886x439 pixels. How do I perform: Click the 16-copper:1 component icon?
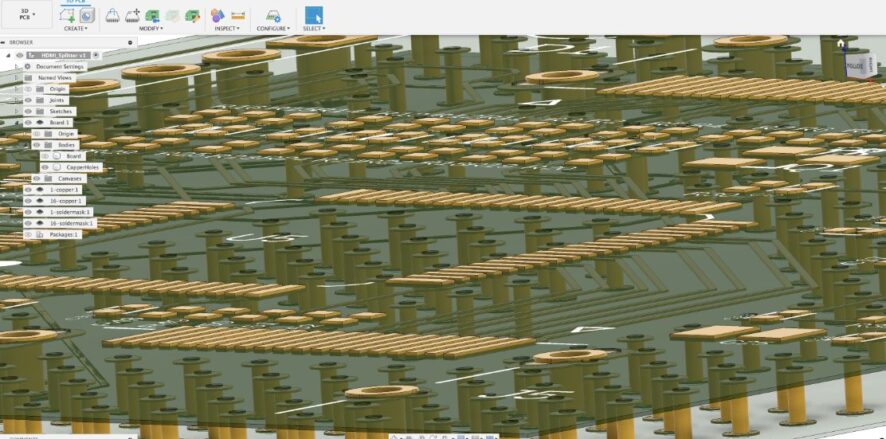pos(40,201)
